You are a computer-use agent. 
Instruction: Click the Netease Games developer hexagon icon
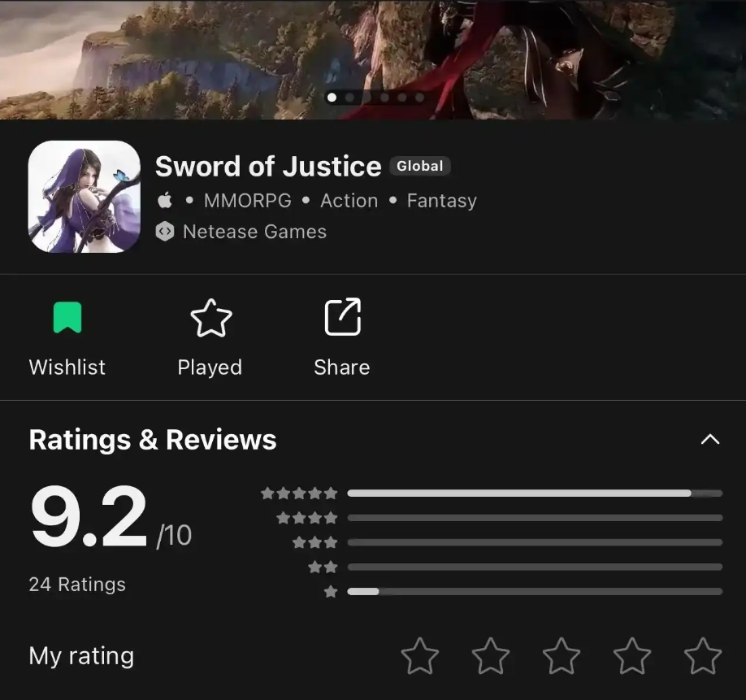[x=165, y=231]
